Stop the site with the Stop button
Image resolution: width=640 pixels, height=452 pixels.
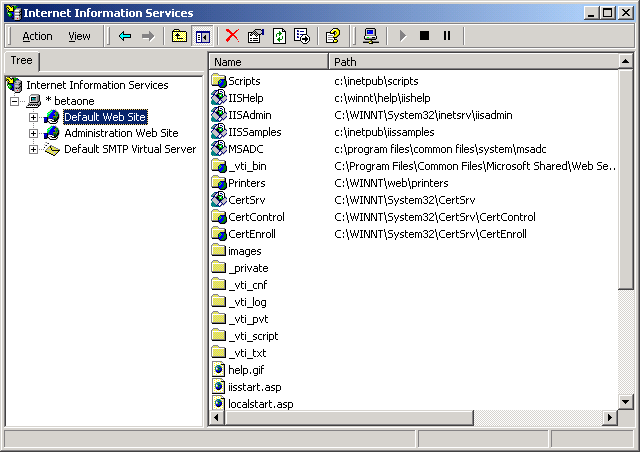424,36
